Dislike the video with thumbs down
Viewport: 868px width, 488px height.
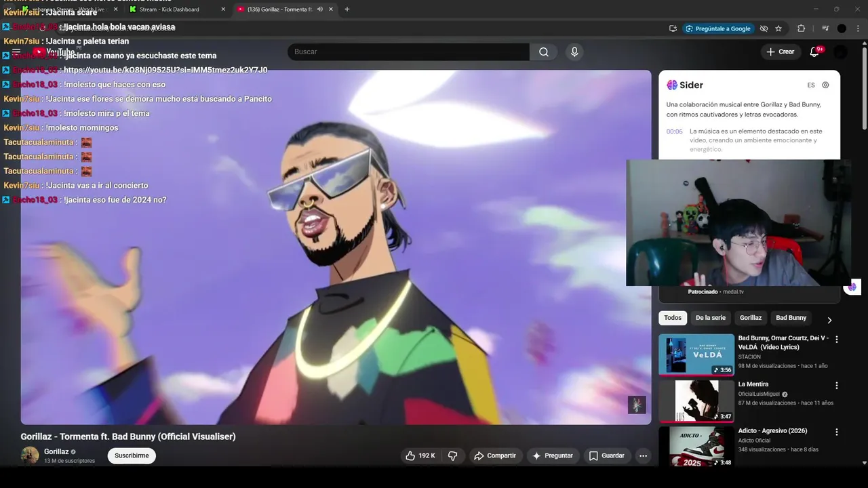pyautogui.click(x=452, y=455)
